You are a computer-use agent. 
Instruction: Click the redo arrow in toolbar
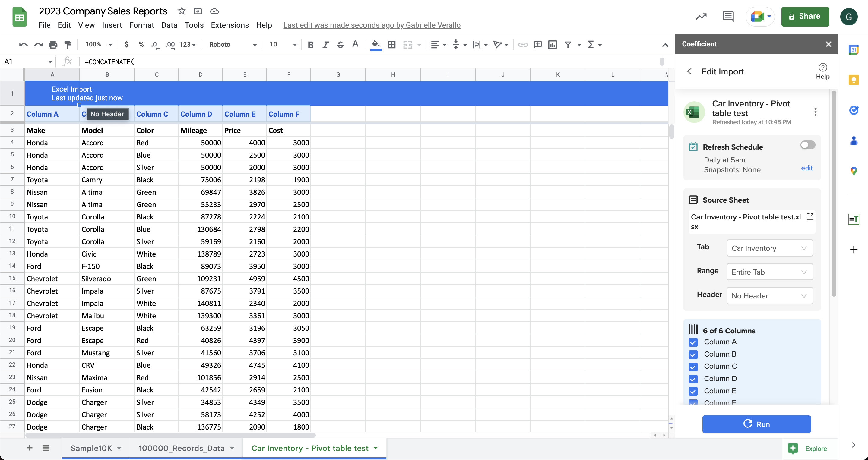pos(38,44)
